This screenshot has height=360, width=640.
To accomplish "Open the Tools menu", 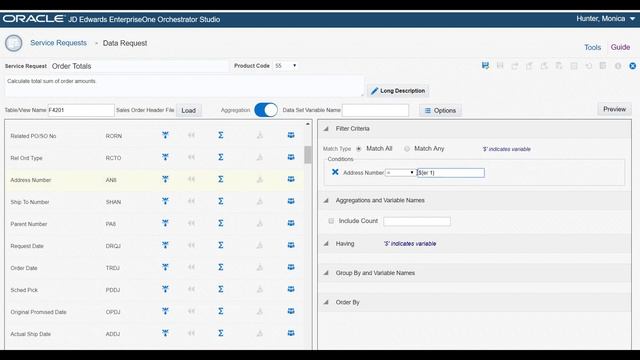I will 592,47.
